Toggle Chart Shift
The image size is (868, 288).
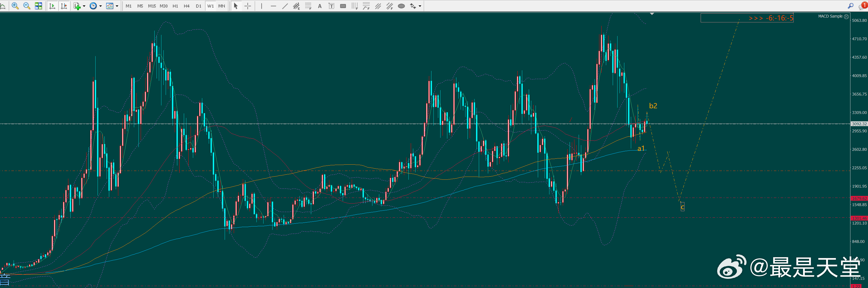click(64, 6)
